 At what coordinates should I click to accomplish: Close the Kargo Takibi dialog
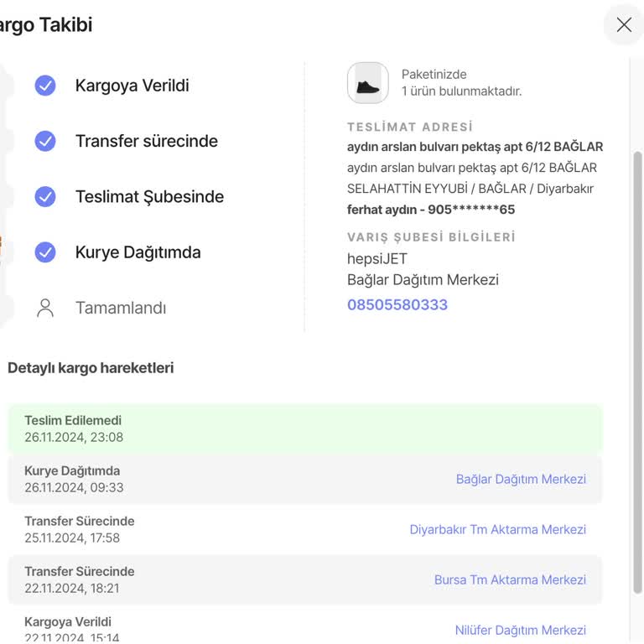(624, 25)
